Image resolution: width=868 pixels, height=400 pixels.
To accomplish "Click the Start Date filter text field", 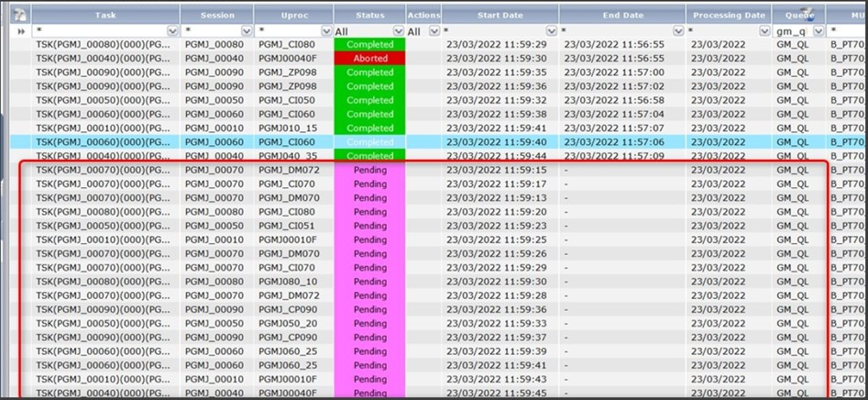I will pos(494,31).
